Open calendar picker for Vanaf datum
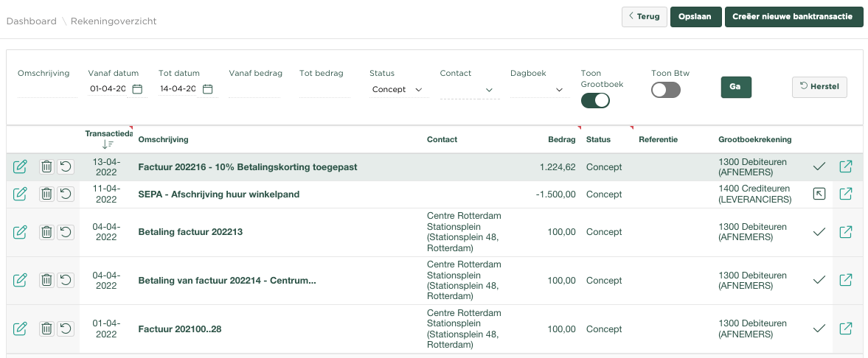The height and width of the screenshot is (358, 868). coord(137,89)
